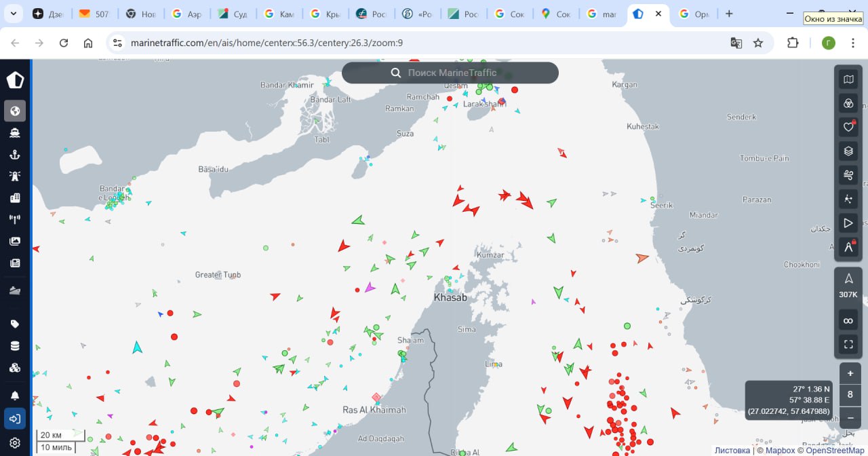The height and width of the screenshot is (456, 868).
Task: Click the lighthouse icon in the left sidebar
Action: (x=15, y=176)
